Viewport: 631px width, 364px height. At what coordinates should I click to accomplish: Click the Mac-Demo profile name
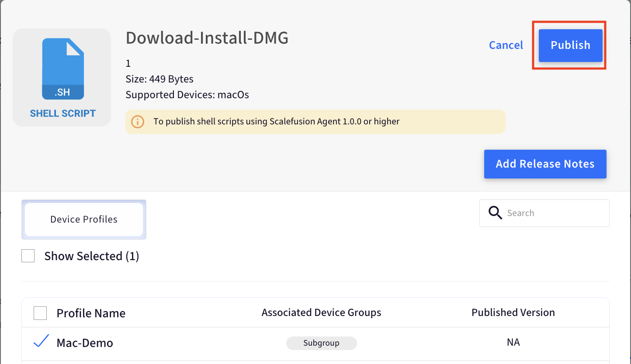(x=85, y=343)
